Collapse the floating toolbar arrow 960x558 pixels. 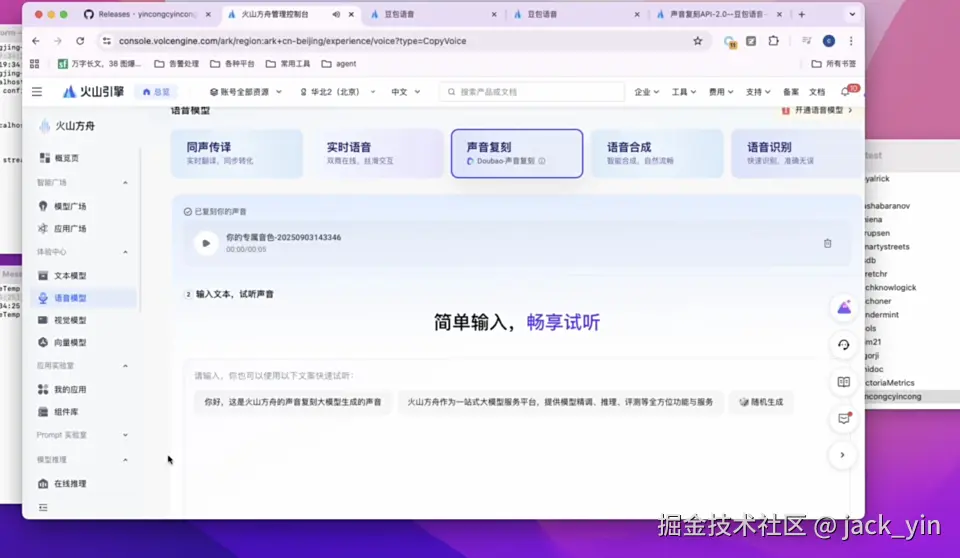point(842,455)
